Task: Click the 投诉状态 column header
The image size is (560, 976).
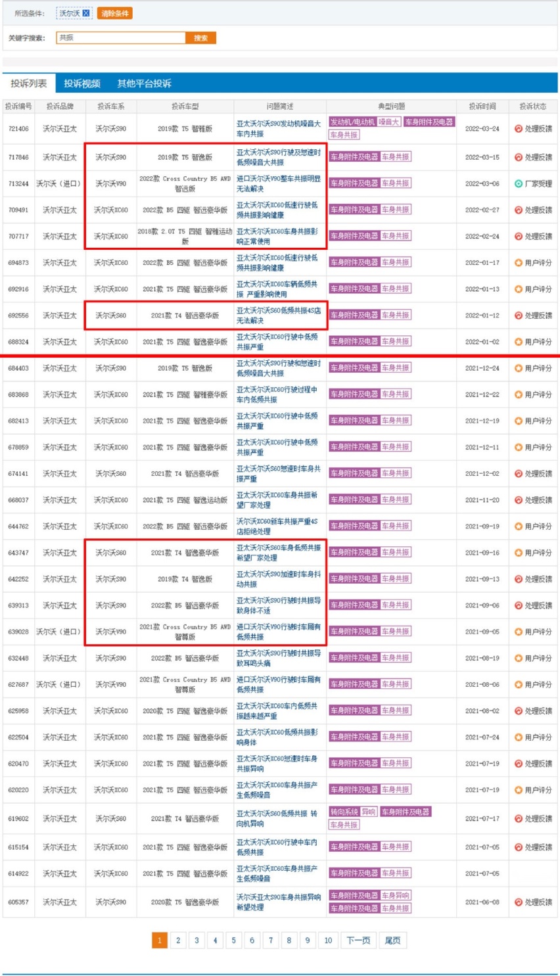Action: pyautogui.click(x=532, y=106)
